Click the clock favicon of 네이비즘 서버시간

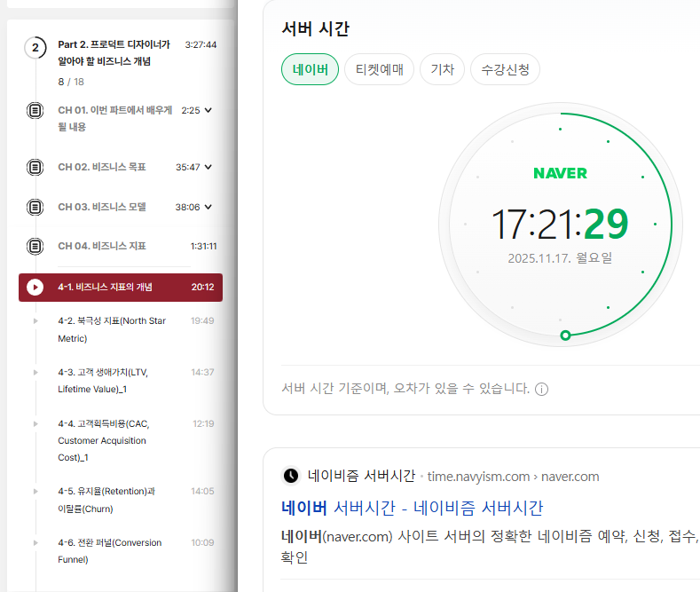291,476
